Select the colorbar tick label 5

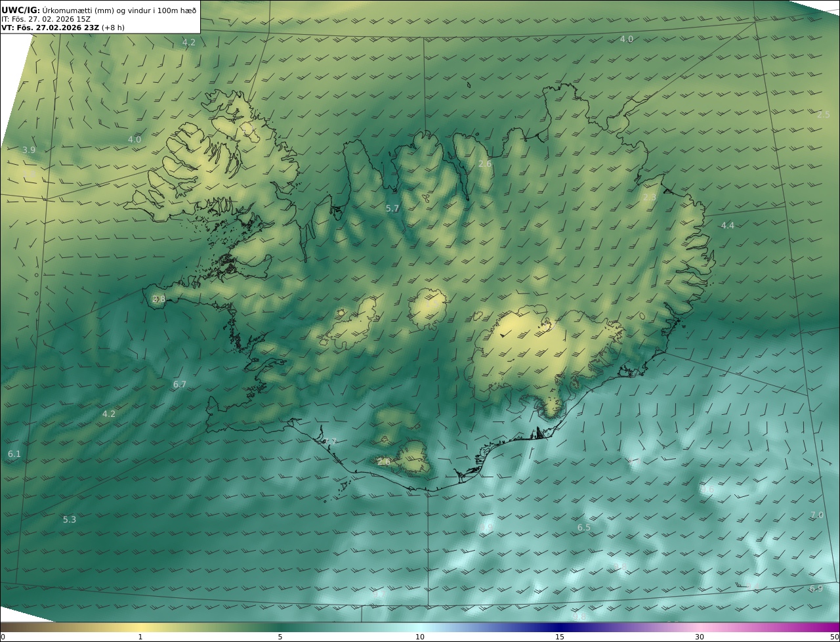tap(280, 637)
